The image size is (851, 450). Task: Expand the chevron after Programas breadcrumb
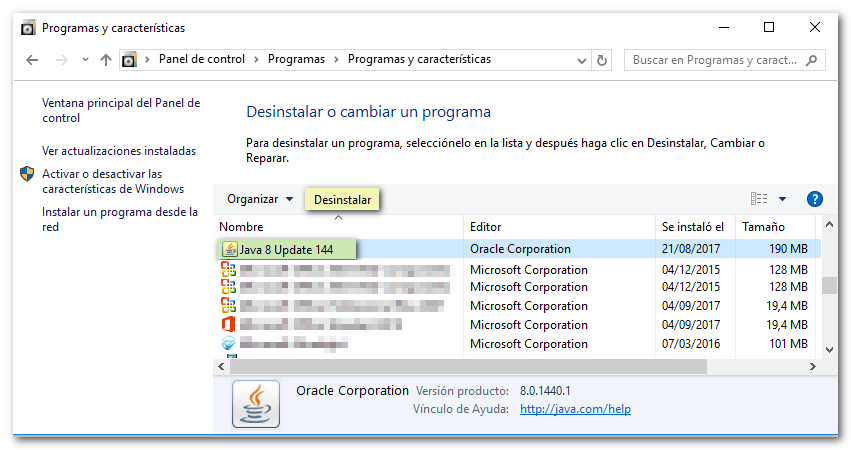336,60
